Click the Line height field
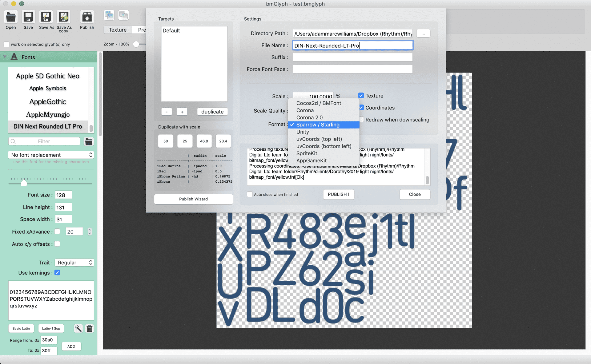This screenshot has height=364, width=591. pyautogui.click(x=63, y=207)
